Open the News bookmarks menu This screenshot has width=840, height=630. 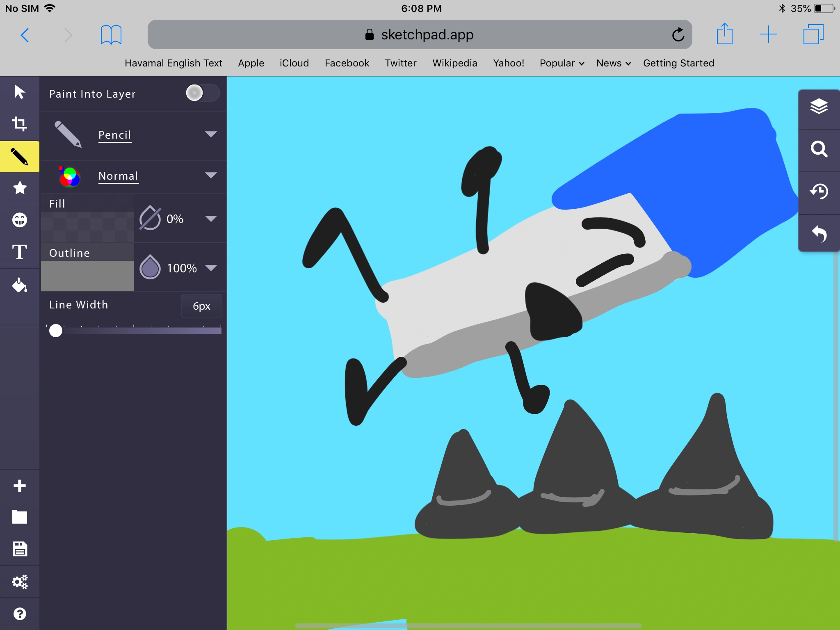point(613,63)
